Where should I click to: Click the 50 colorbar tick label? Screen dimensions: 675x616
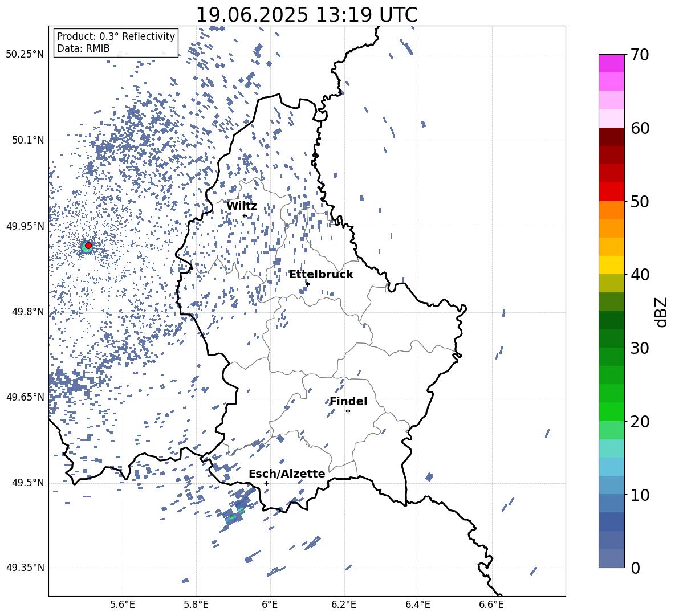tap(640, 201)
